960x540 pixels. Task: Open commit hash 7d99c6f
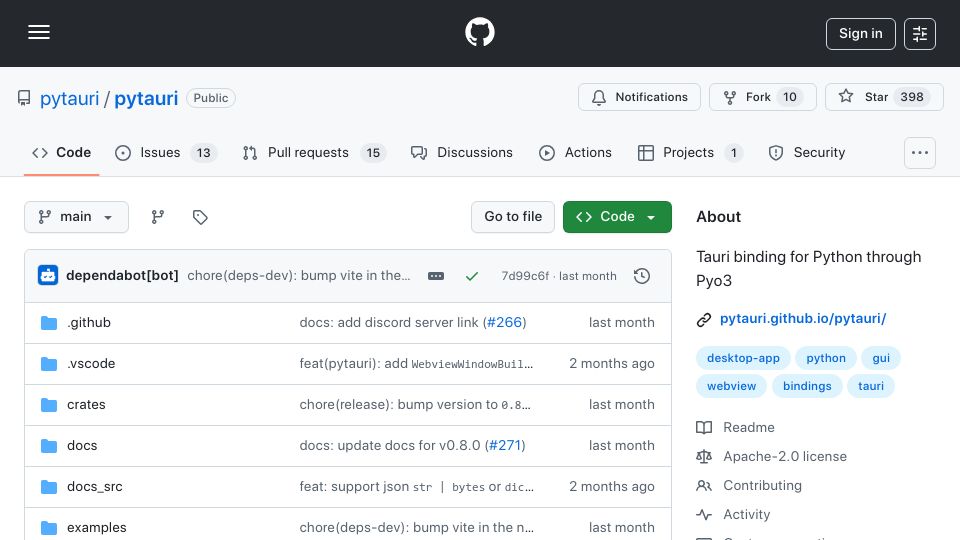[525, 276]
